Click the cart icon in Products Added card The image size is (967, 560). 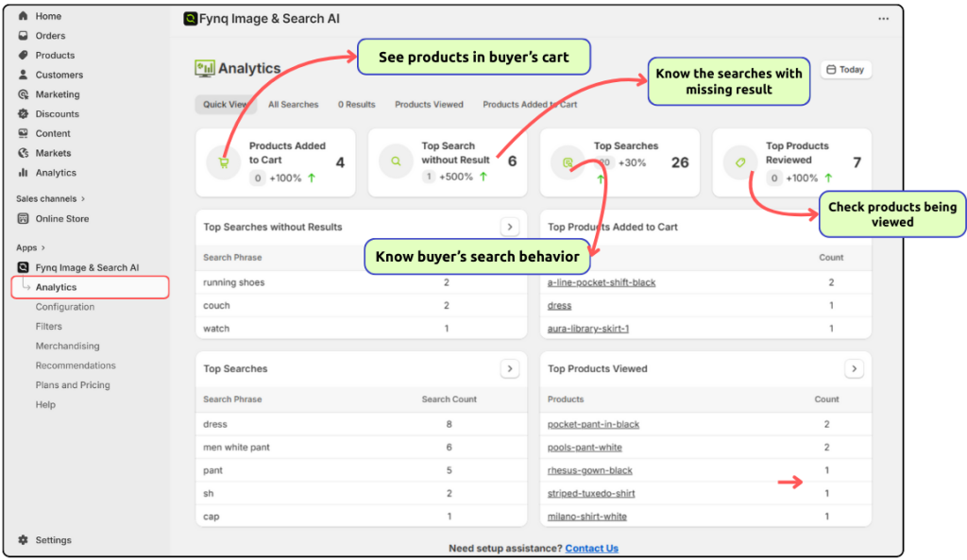point(223,162)
